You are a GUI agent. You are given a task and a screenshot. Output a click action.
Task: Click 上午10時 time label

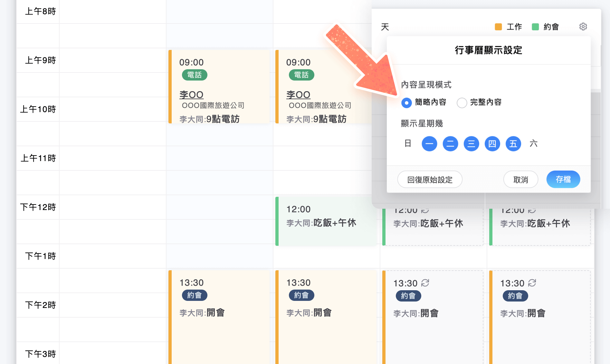[38, 109]
